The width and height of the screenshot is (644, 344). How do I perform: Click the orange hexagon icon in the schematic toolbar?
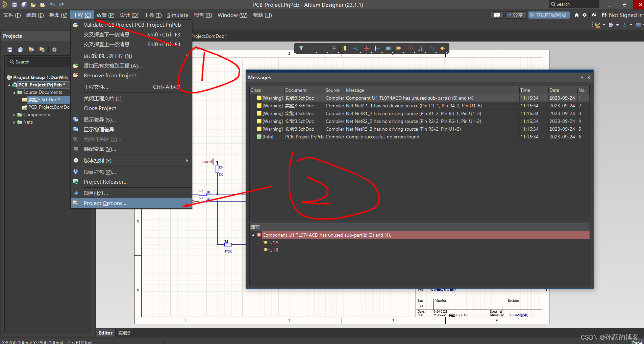point(442,48)
